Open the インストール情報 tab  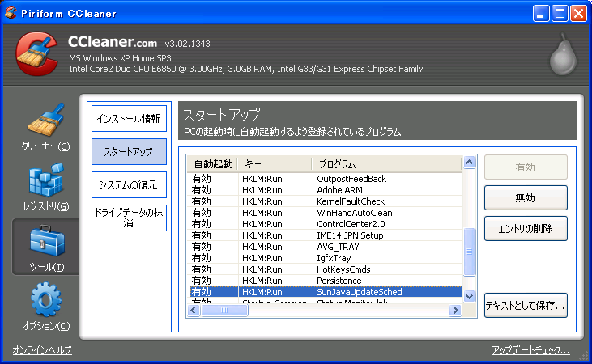(129, 118)
